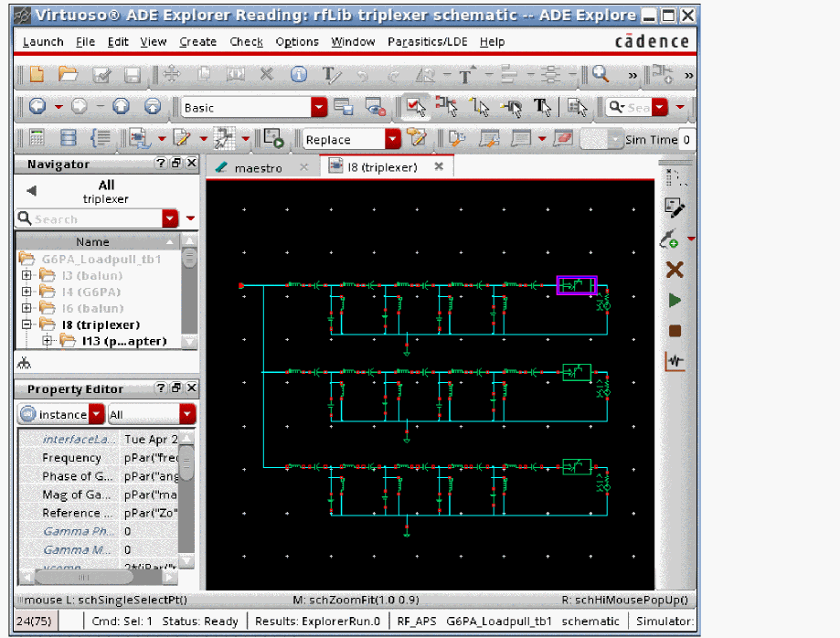Viewport: 840px width, 638px height.
Task: Open the Basic workspace dropdown
Action: (318, 108)
